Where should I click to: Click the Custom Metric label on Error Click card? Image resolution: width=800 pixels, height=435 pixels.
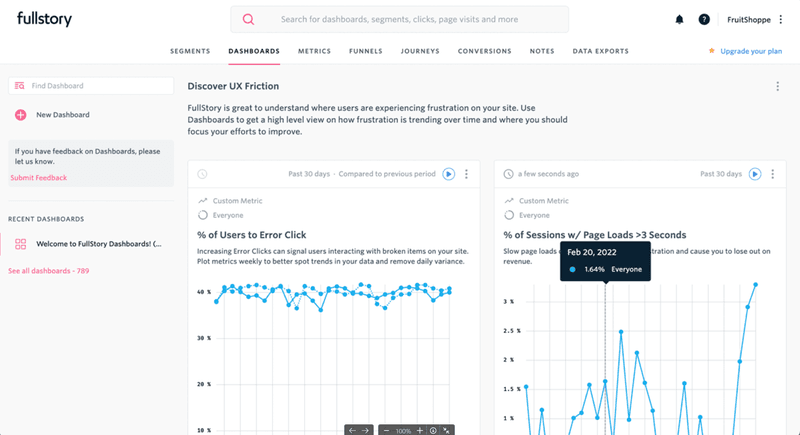tap(237, 200)
